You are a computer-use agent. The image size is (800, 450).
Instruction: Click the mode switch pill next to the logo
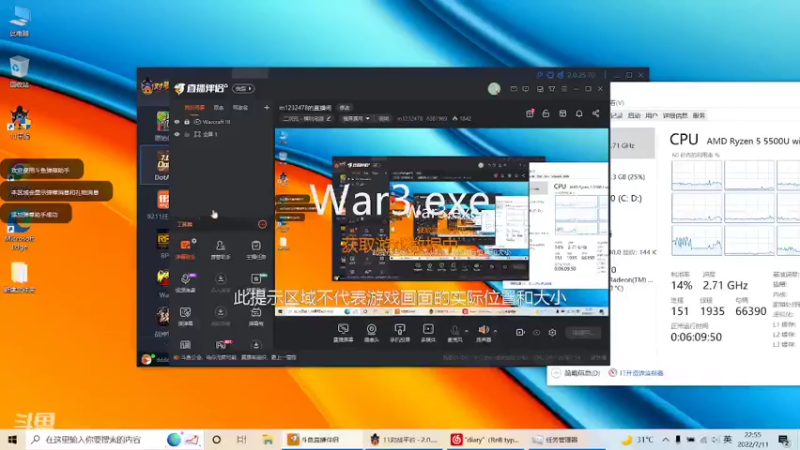click(x=243, y=88)
